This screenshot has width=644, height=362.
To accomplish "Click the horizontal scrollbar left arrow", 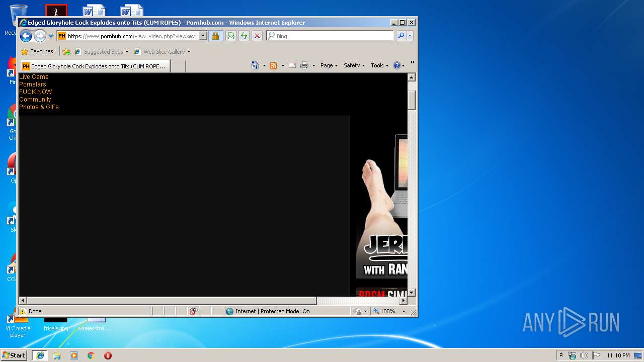I will (23, 300).
